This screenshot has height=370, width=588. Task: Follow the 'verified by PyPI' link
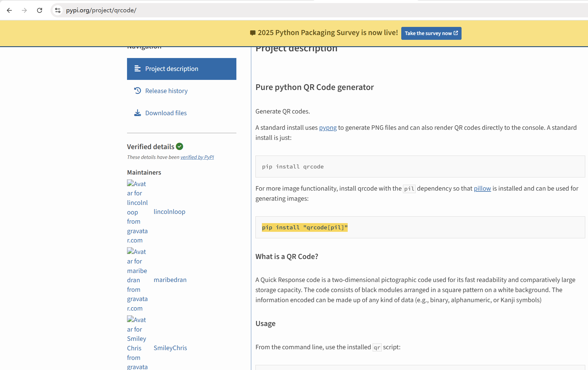[x=197, y=157]
